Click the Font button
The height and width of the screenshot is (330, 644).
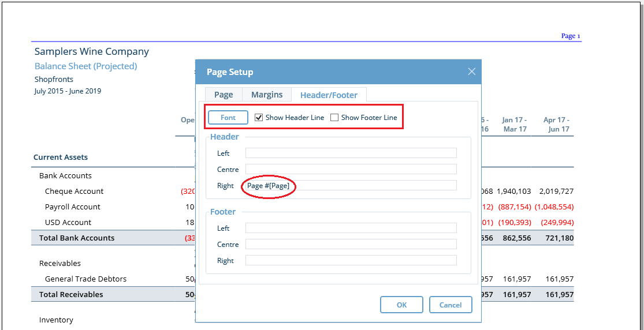point(228,118)
